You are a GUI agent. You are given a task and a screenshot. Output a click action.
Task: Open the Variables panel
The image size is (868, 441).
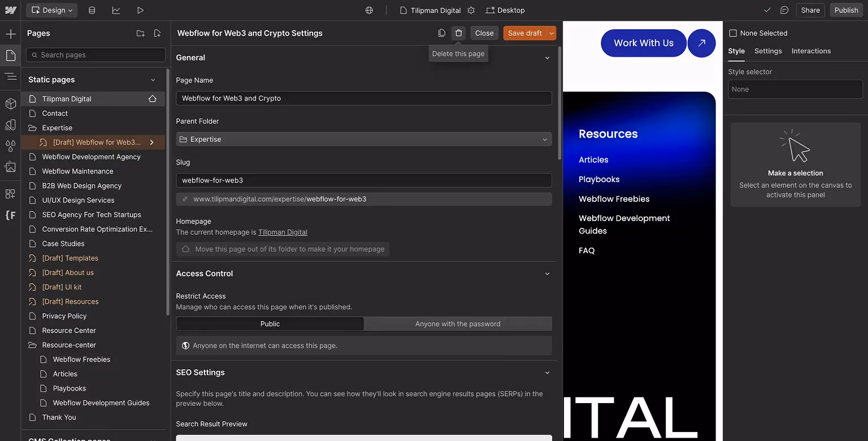[10, 146]
